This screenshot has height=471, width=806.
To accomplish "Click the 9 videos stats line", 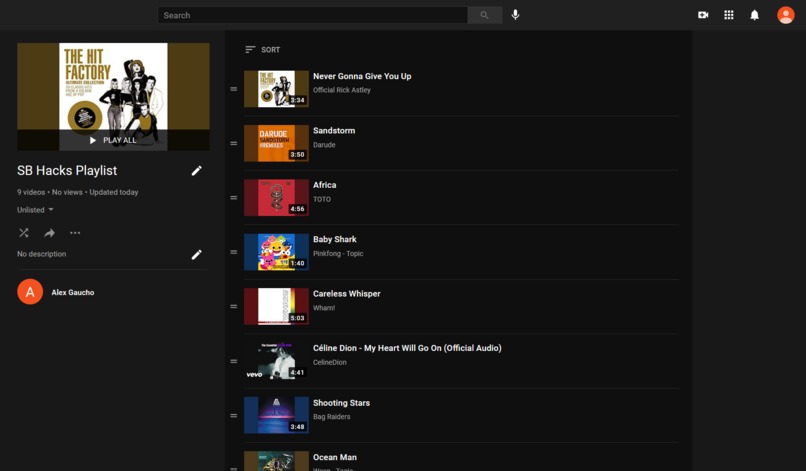I will click(78, 192).
